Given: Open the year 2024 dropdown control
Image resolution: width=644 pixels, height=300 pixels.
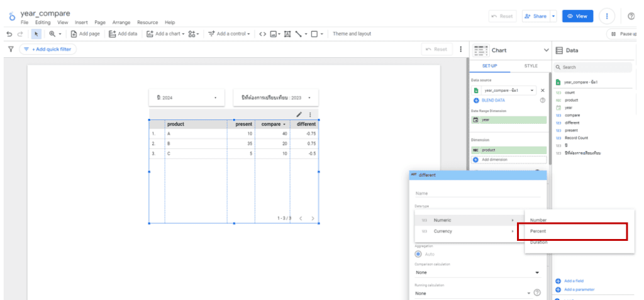Looking at the screenshot, I should [186, 98].
